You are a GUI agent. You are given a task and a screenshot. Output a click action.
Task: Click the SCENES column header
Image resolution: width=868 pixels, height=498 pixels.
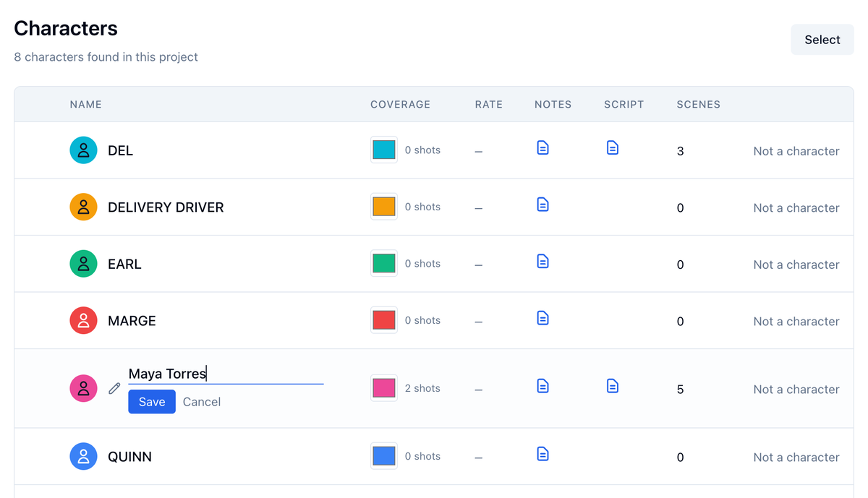(699, 104)
